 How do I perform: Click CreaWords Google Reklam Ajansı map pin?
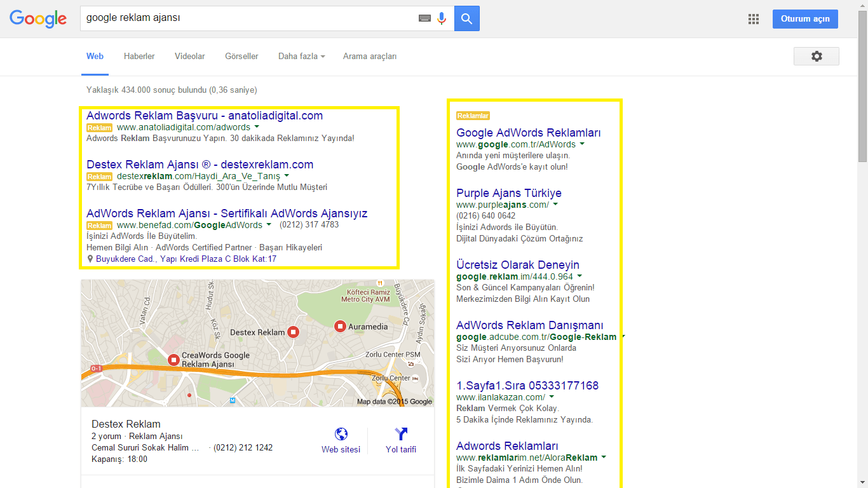click(x=173, y=360)
